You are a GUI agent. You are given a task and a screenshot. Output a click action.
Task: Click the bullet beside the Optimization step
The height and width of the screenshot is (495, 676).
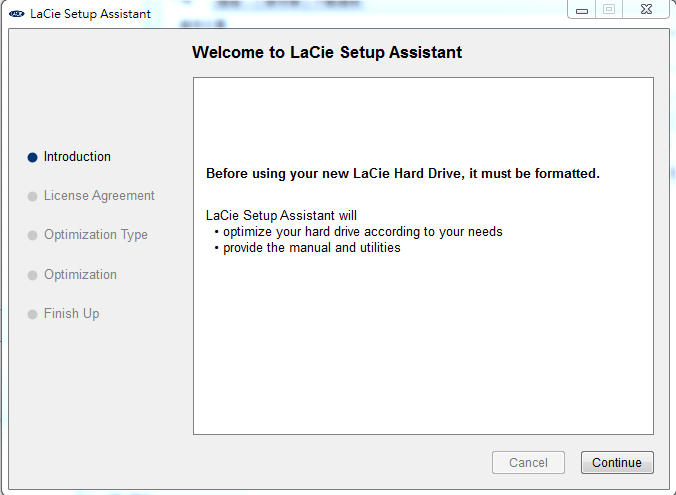[x=33, y=276]
